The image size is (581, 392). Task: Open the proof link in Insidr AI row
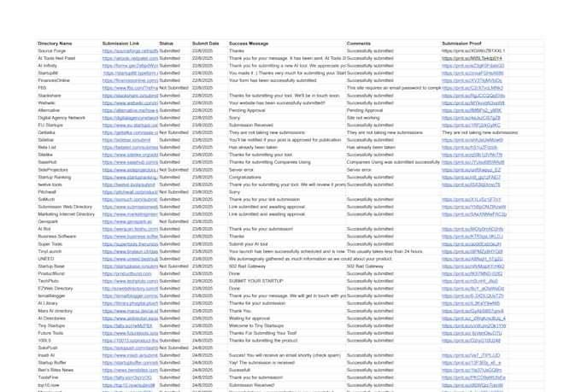(x=471, y=355)
